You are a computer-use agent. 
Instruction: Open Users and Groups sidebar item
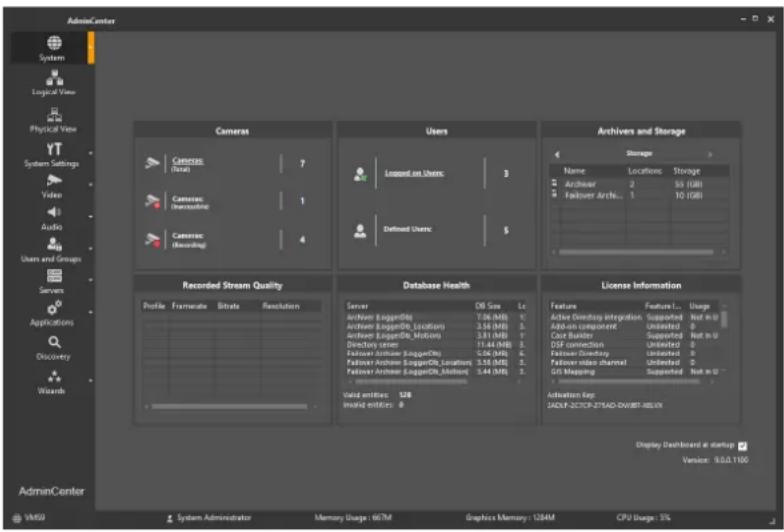point(52,250)
